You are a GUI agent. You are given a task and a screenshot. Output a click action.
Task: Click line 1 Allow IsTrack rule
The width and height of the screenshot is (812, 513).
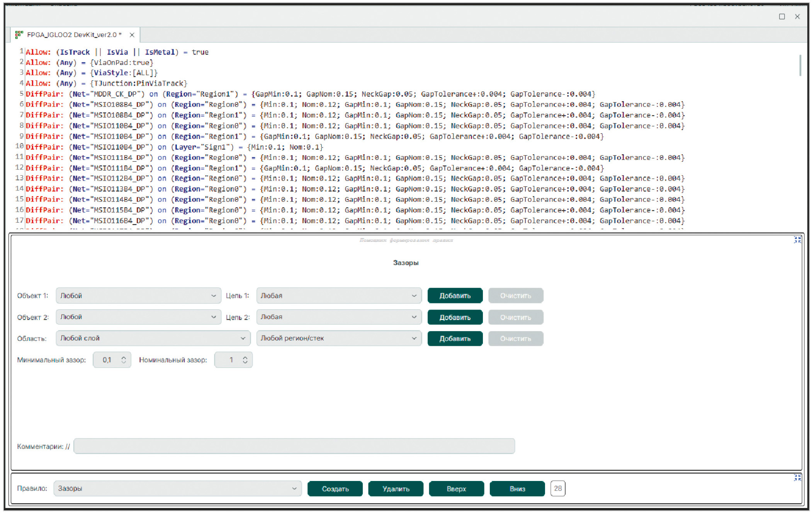[x=117, y=52]
